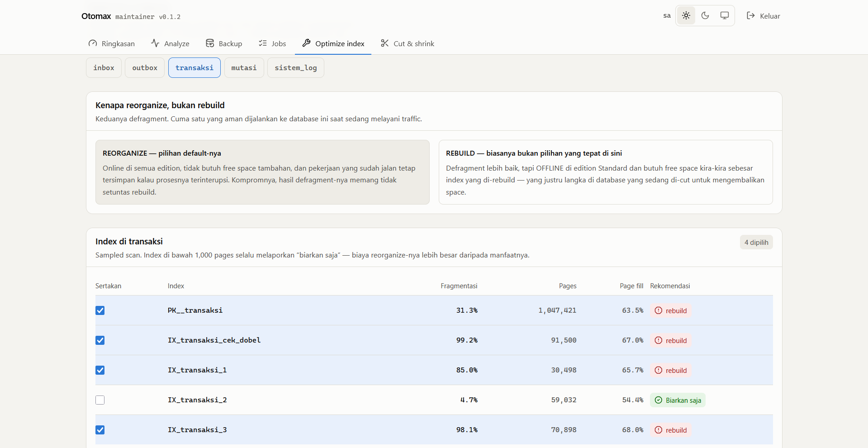
Task: Click the Analyze pulse icon
Action: coord(155,43)
